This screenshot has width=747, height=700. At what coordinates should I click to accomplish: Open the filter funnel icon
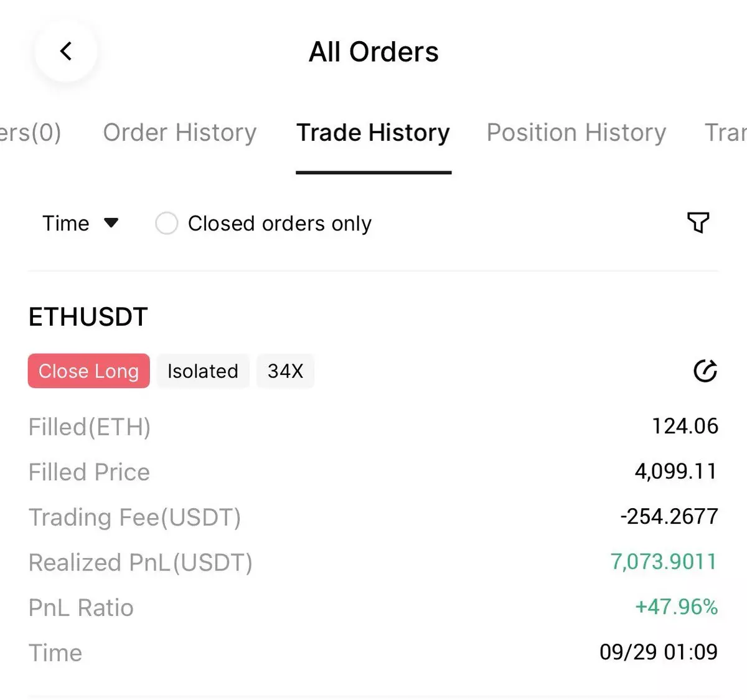(x=698, y=222)
